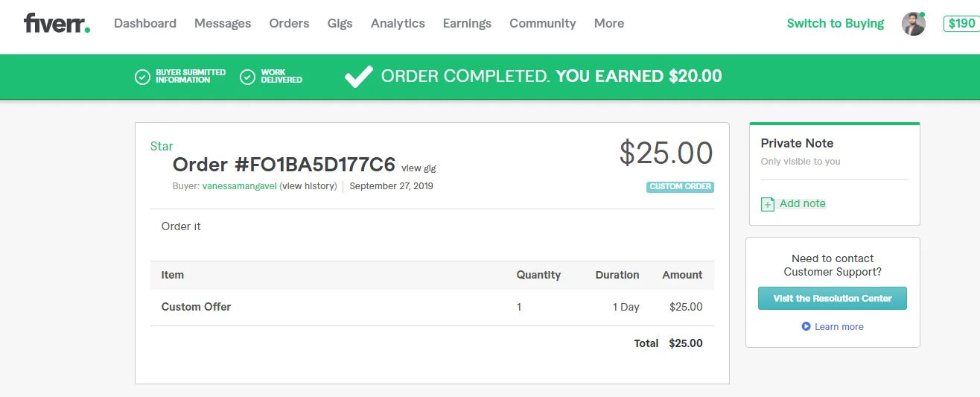The height and width of the screenshot is (397, 980).
Task: Click the large Order Completed checkmark
Action: (x=358, y=76)
